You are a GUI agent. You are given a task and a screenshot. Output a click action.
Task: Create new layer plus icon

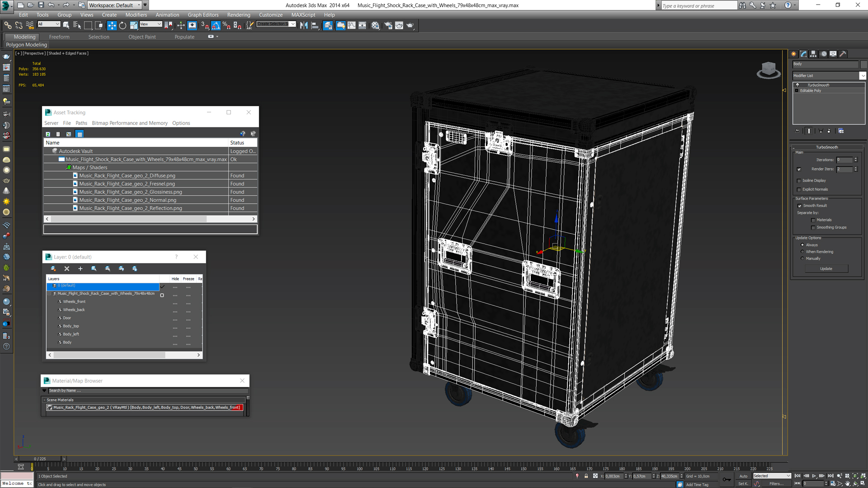point(80,268)
